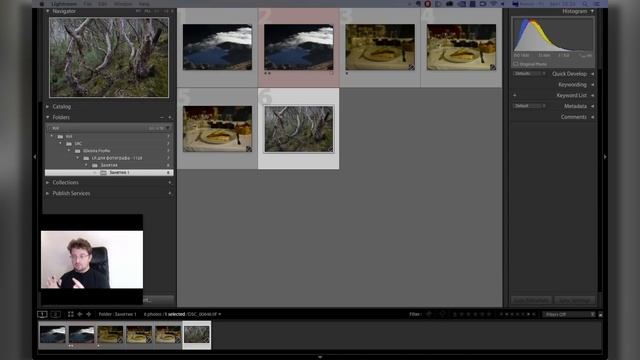Select the Заметки folder row
The height and width of the screenshot is (360, 640).
coord(109,165)
